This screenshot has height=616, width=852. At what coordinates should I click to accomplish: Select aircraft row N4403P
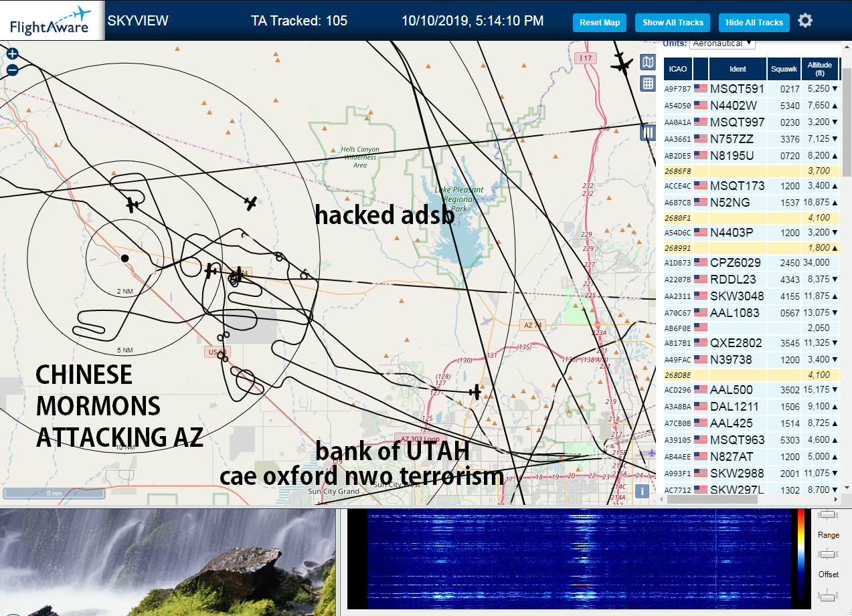click(751, 232)
